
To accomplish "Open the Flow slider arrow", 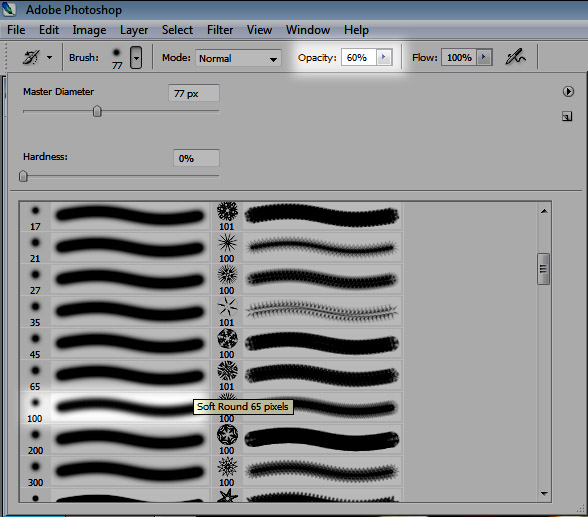I will [484, 57].
